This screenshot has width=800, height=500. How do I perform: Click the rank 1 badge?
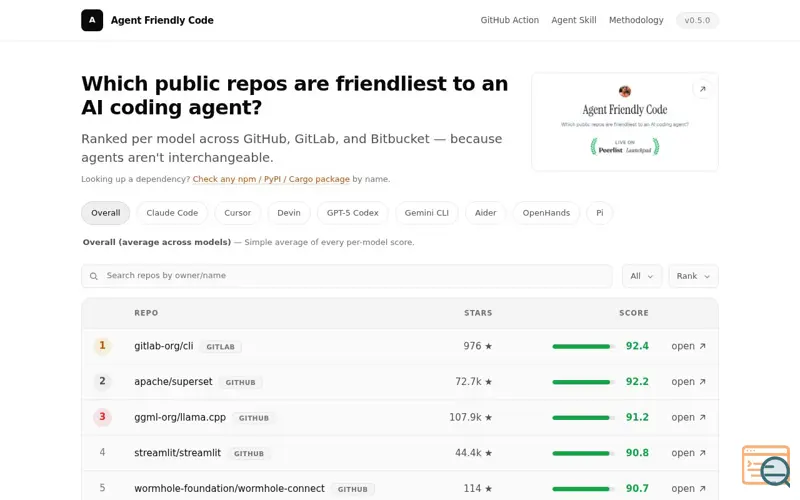(x=102, y=346)
